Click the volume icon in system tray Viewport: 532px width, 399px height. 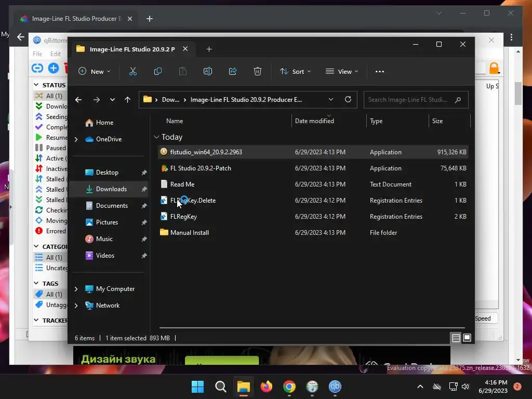tap(465, 387)
